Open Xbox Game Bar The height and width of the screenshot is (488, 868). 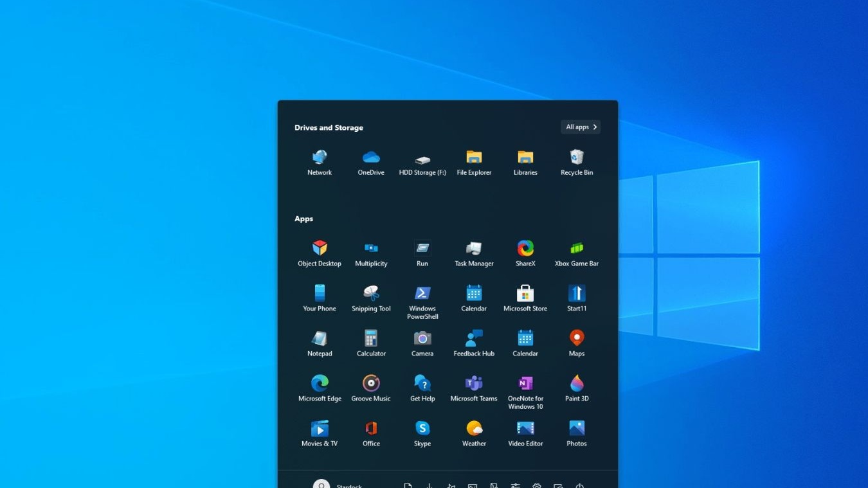(577, 253)
